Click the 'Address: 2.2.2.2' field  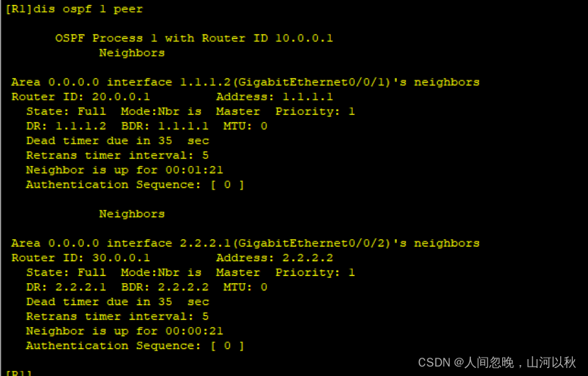pyautogui.click(x=275, y=257)
